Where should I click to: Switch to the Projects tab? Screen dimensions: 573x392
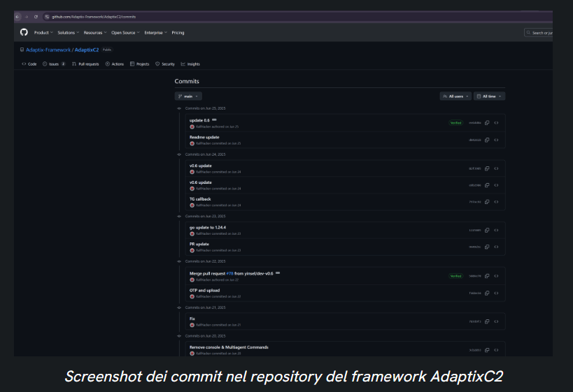click(x=140, y=64)
